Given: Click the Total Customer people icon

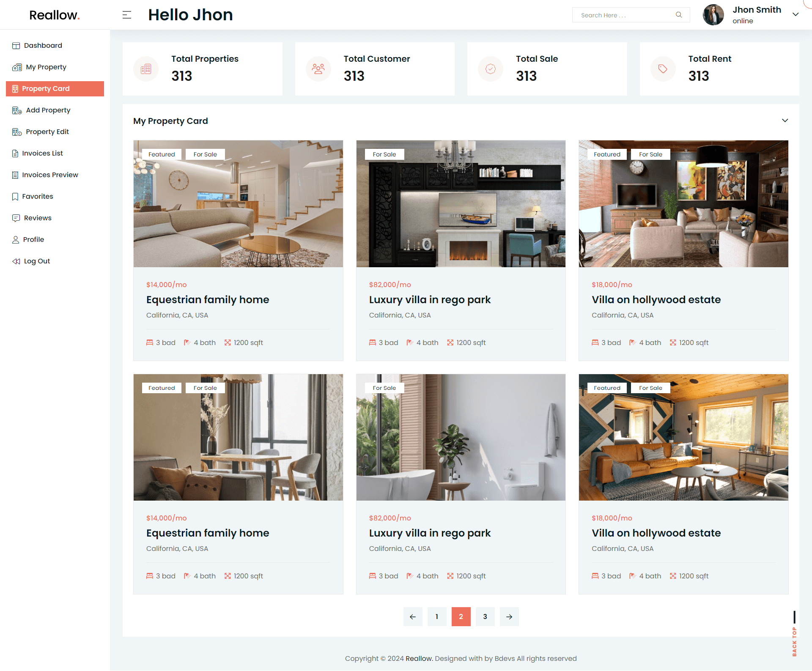Looking at the screenshot, I should (x=318, y=69).
